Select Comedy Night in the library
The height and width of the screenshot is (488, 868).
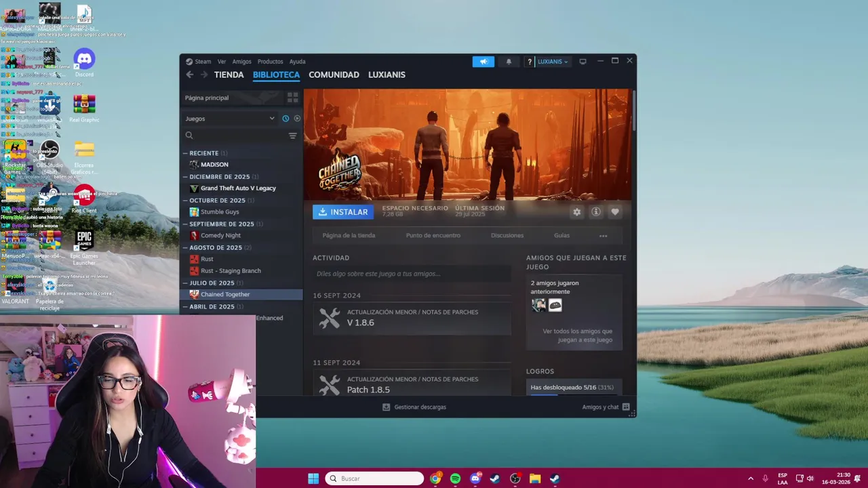(220, 236)
